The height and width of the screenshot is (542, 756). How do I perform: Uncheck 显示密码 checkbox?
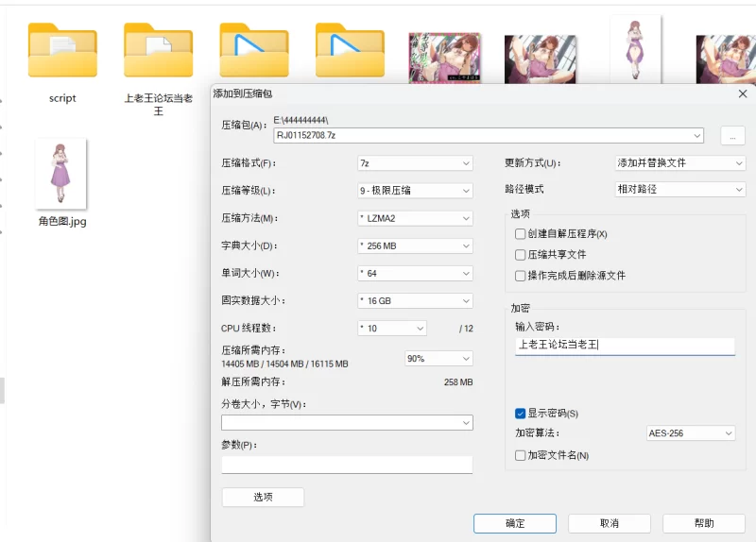[520, 414]
